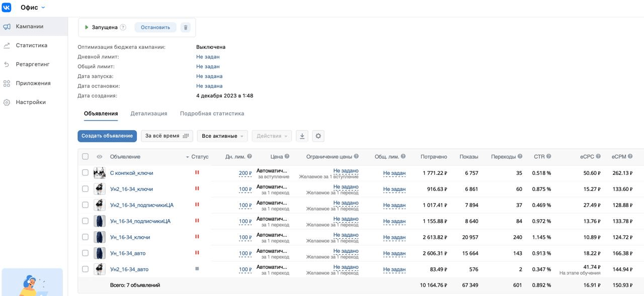Click the eCPC column help question icon
Image resolution: width=644 pixels, height=296 pixels.
click(x=598, y=156)
